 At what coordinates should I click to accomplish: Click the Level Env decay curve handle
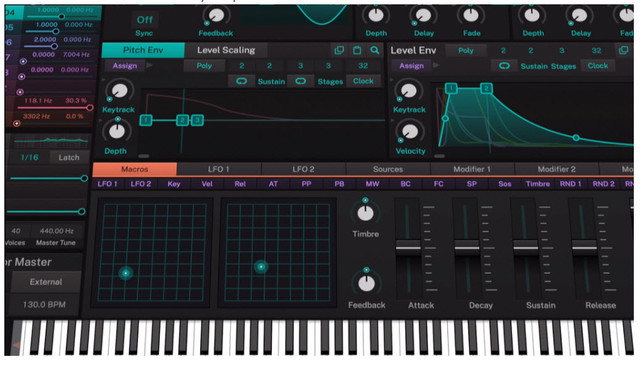pos(576,138)
